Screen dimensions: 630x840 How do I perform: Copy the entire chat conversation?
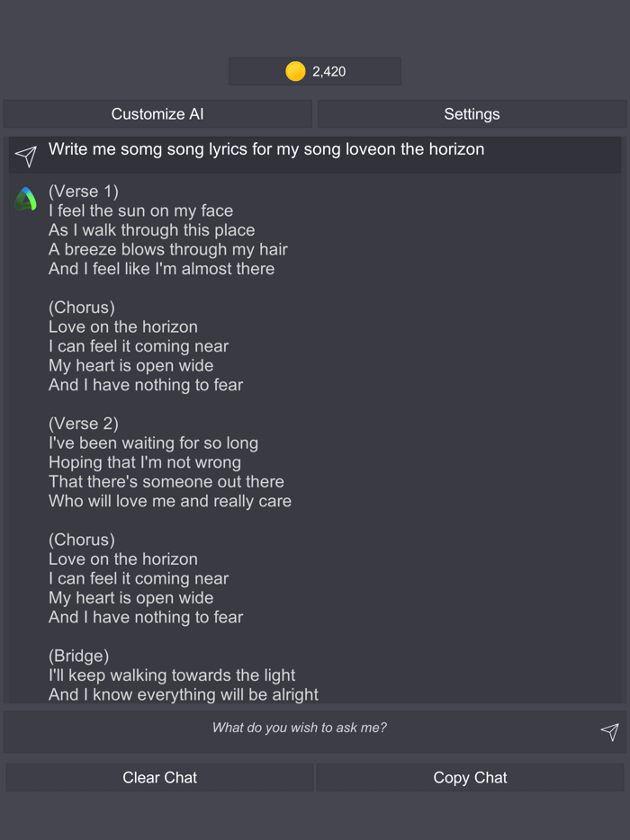(470, 777)
